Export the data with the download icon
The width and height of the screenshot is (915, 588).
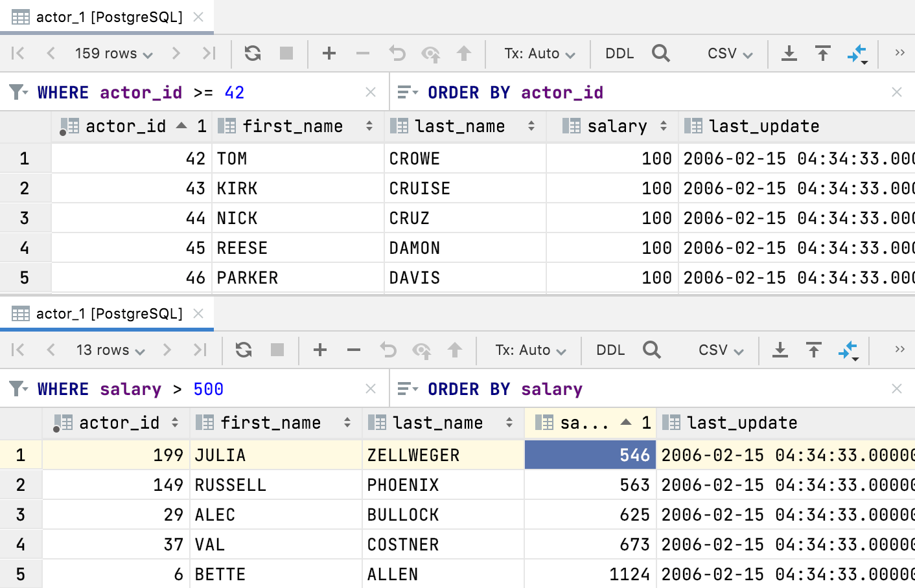(x=789, y=53)
